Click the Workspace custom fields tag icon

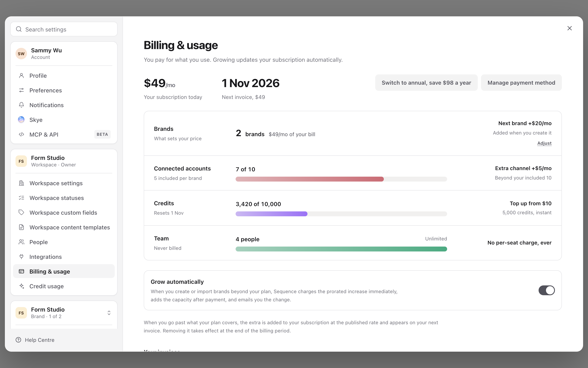pyautogui.click(x=21, y=212)
